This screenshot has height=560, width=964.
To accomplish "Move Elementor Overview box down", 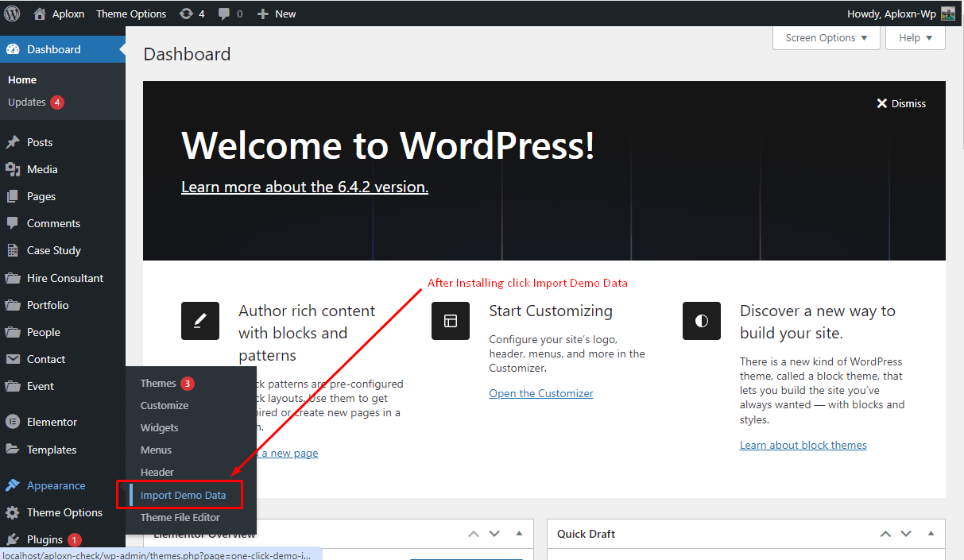I will click(494, 534).
